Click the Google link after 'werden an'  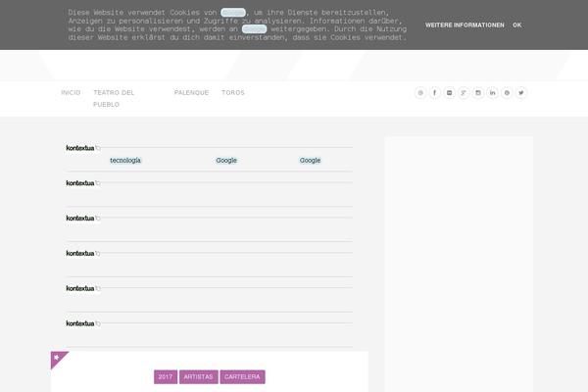pyautogui.click(x=254, y=28)
